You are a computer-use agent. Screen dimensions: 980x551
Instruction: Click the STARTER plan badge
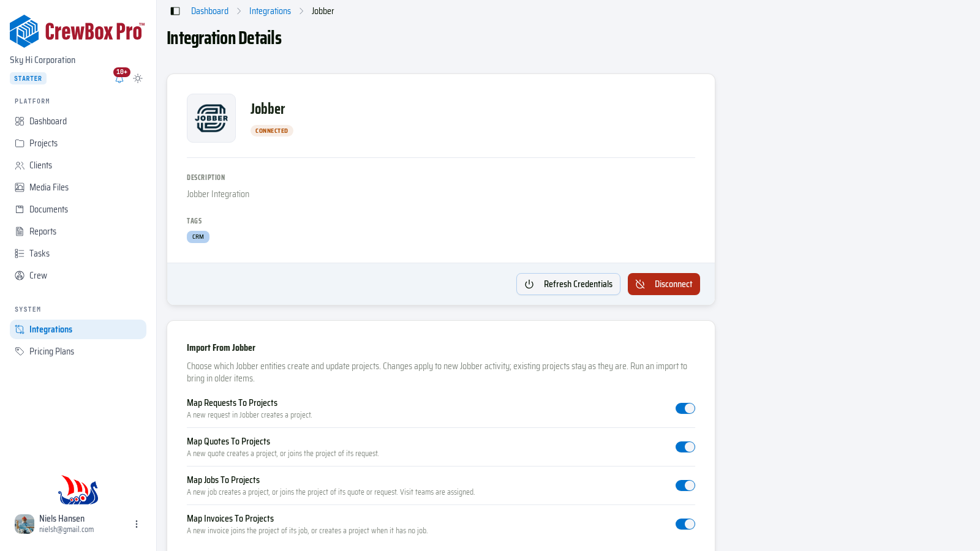point(28,78)
